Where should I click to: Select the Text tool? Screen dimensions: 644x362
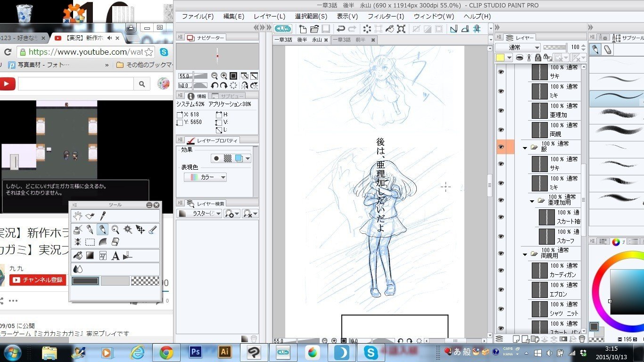115,255
